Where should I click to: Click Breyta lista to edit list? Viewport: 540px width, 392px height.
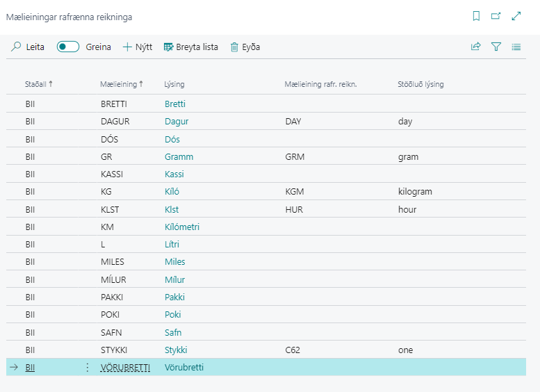191,47
